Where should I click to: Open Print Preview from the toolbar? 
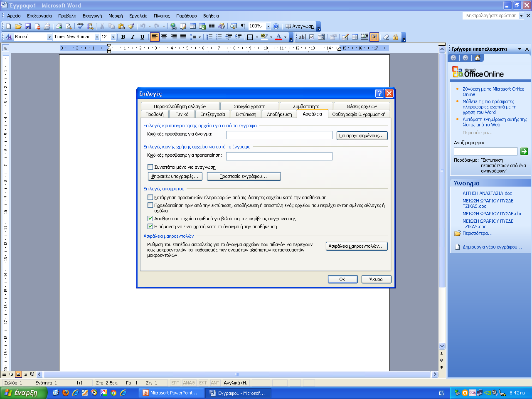(x=69, y=26)
